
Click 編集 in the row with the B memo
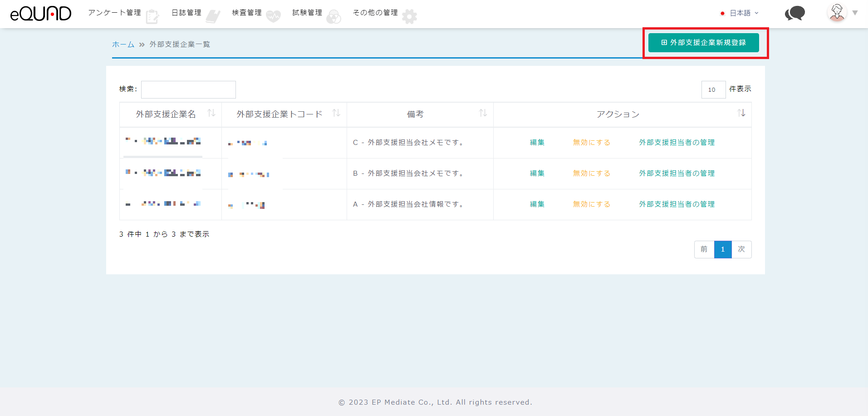pyautogui.click(x=537, y=173)
